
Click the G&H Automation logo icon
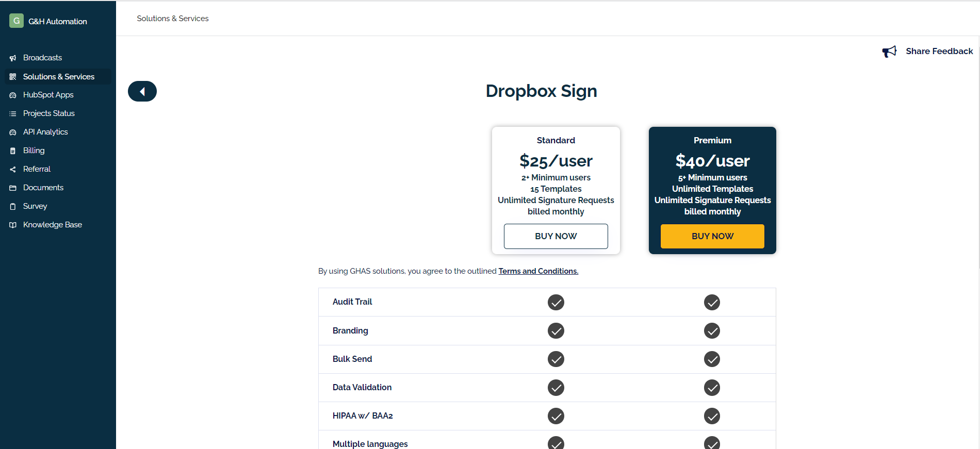point(17,21)
